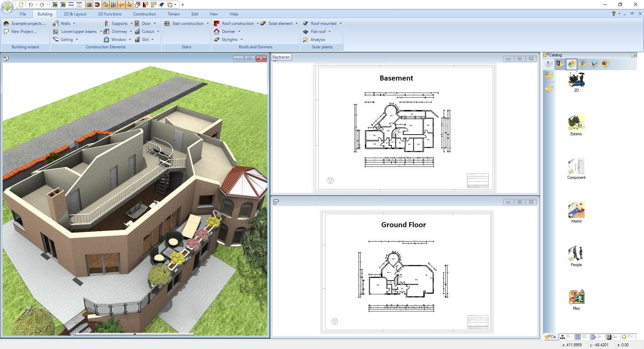Screen dimensions: 644x349
Task: Click the Undo icon in the quick toolbar
Action: (31, 5)
